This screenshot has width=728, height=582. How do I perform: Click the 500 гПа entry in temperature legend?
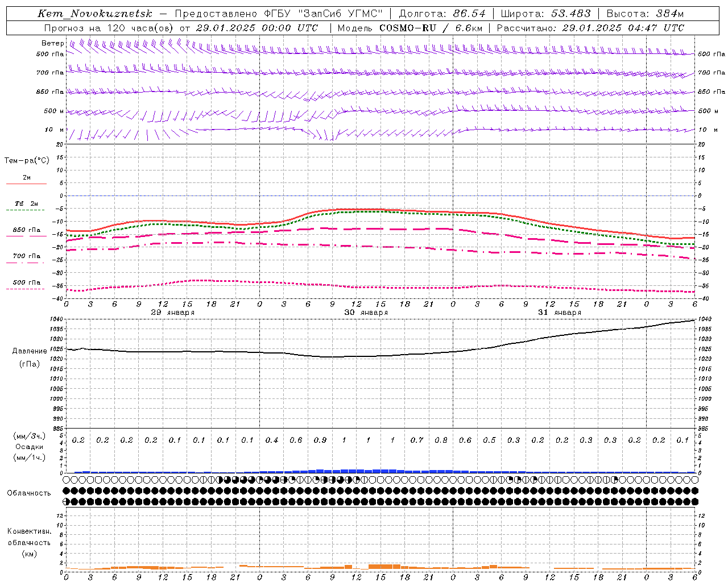coord(26,282)
